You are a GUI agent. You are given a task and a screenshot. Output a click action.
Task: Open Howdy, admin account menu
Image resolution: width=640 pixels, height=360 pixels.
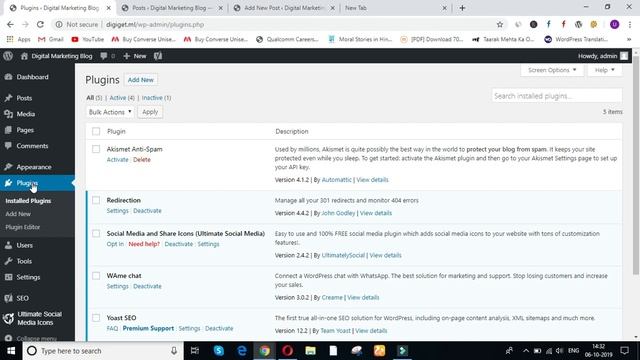point(603,56)
